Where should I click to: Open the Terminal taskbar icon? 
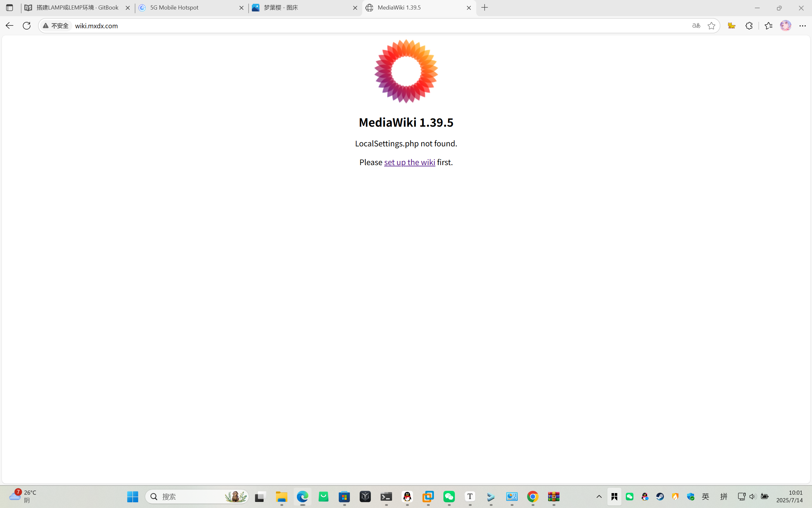click(386, 497)
